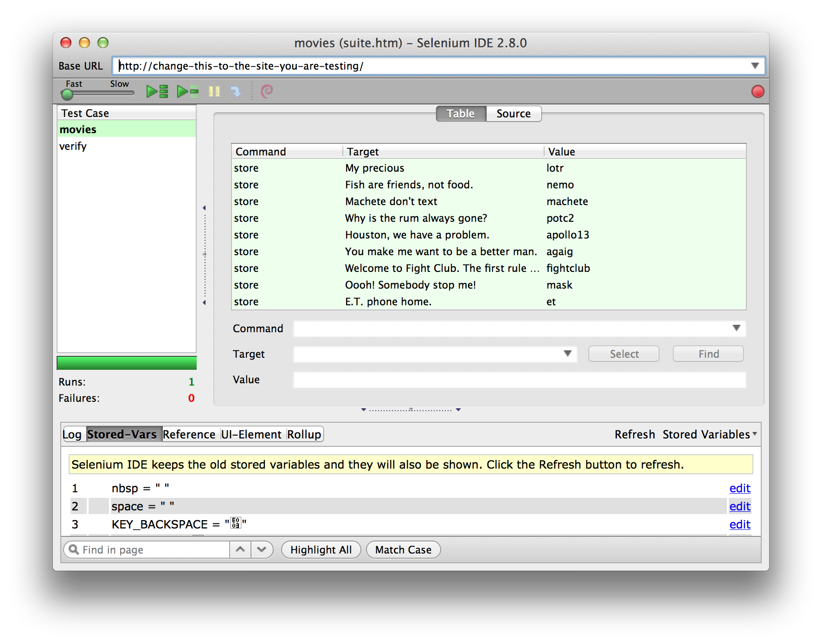
Task: Open the Rollup tab
Action: pos(304,434)
